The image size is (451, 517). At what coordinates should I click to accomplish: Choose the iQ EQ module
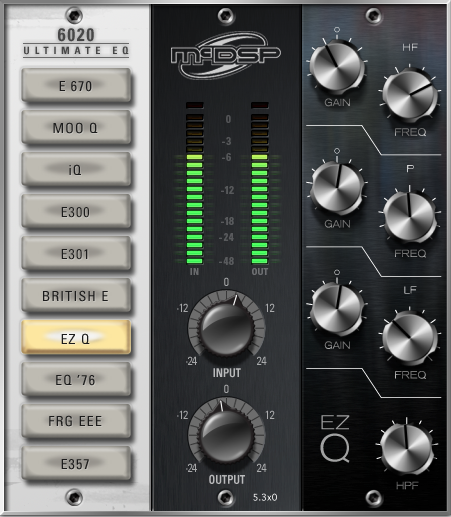pyautogui.click(x=76, y=170)
